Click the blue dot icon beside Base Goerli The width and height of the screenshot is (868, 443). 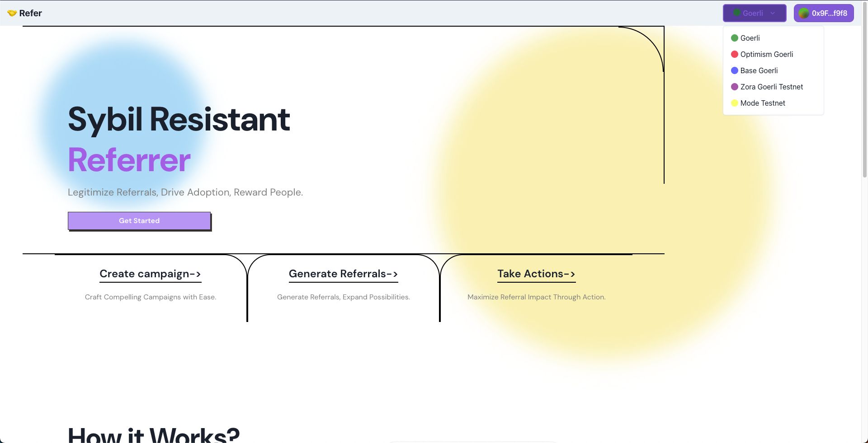(735, 70)
